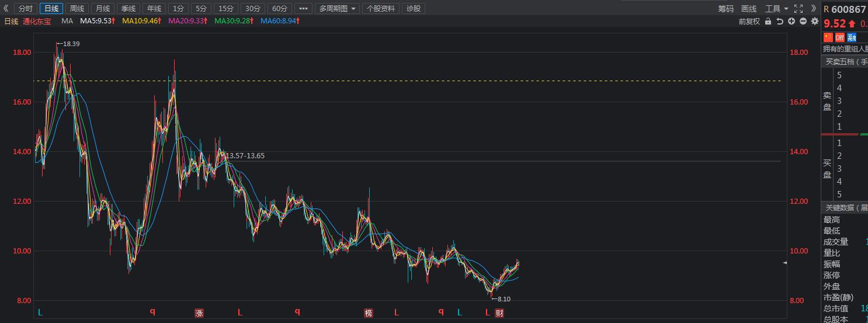The image size is (868, 323).
Task: Select the 60分 period tab
Action: 280,8
